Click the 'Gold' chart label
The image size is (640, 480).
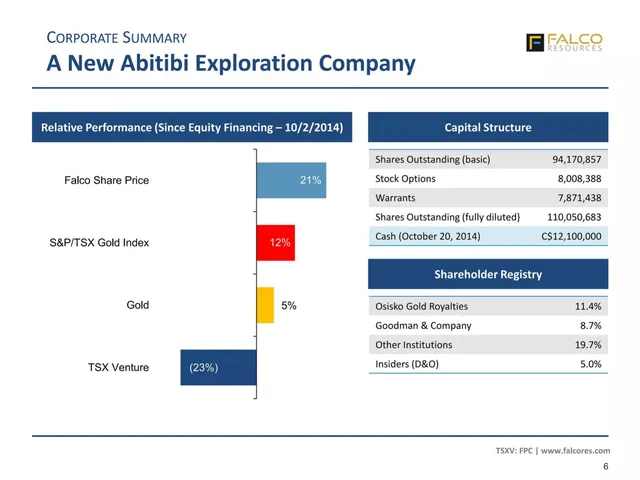[138, 305]
